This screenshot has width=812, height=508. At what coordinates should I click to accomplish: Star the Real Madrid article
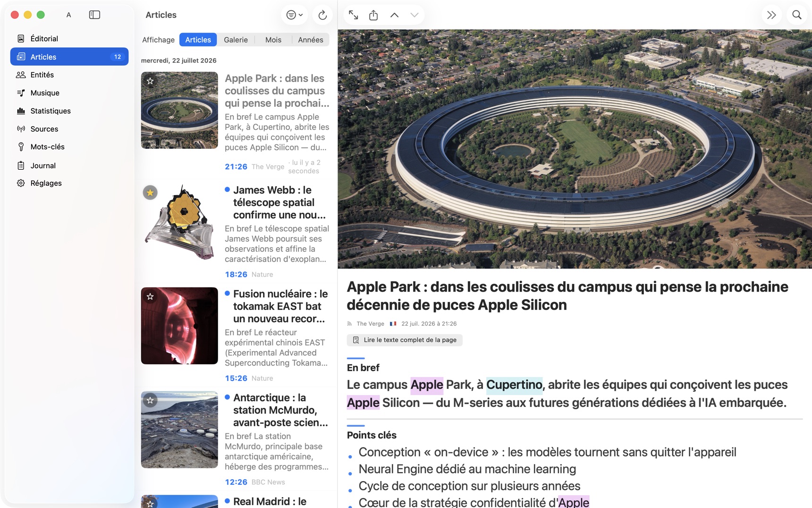[x=150, y=504]
